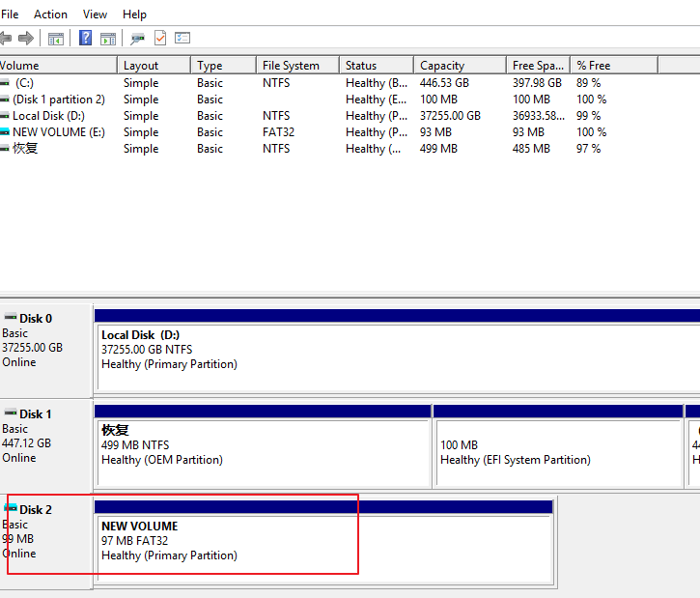The image size is (700, 598).
Task: Toggle the Show/Hide Action Pane icon
Action: pyautogui.click(x=108, y=39)
